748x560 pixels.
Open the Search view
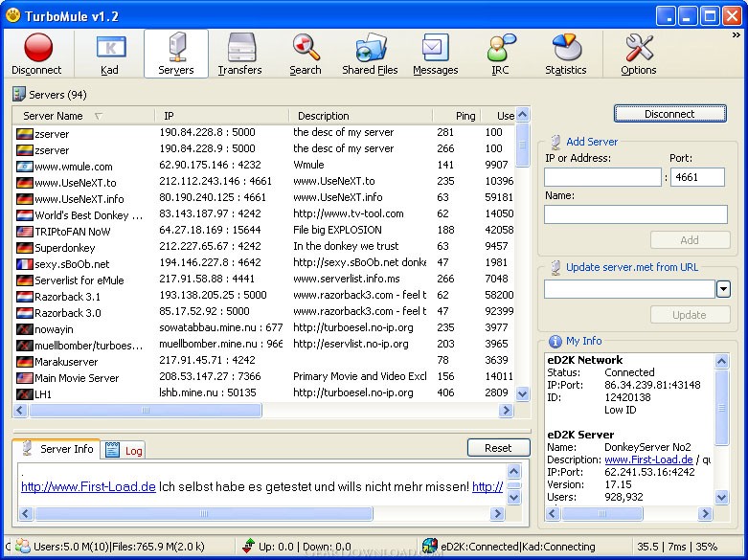point(306,54)
